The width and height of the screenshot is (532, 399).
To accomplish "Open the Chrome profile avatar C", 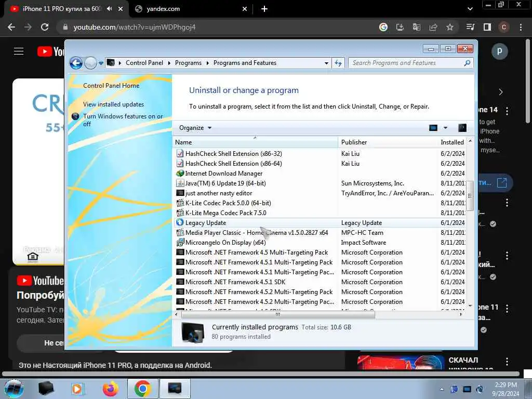I will (x=504, y=27).
